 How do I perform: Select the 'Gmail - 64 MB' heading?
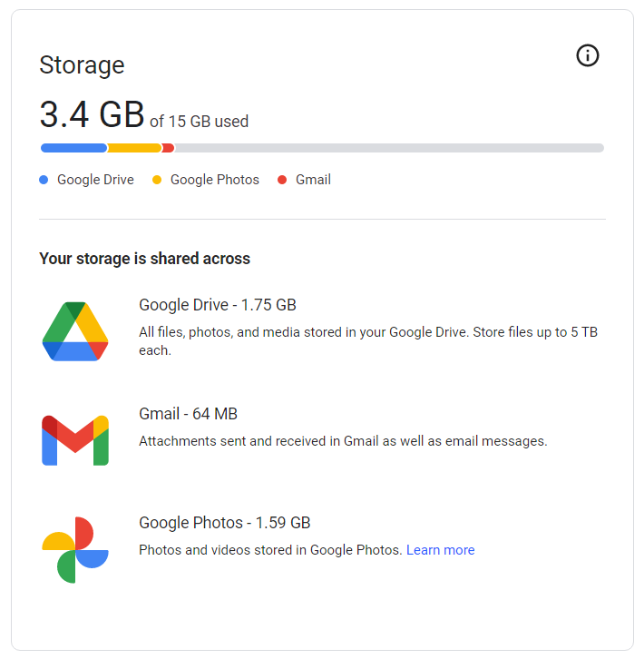click(188, 414)
